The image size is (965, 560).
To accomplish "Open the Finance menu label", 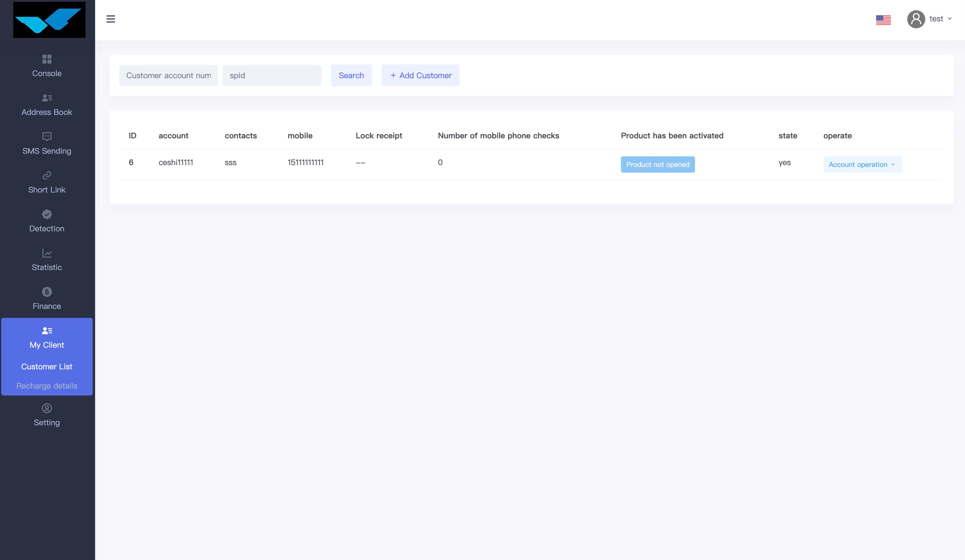I will 47,306.
